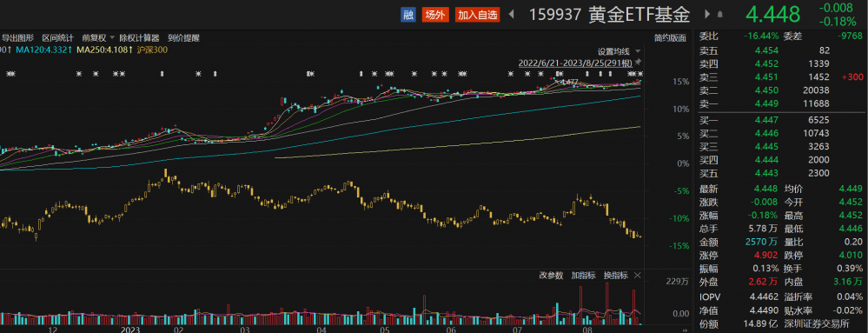The image size is (868, 333).
Task: Click the 买二 4.446 order row
Action: [x=780, y=134]
